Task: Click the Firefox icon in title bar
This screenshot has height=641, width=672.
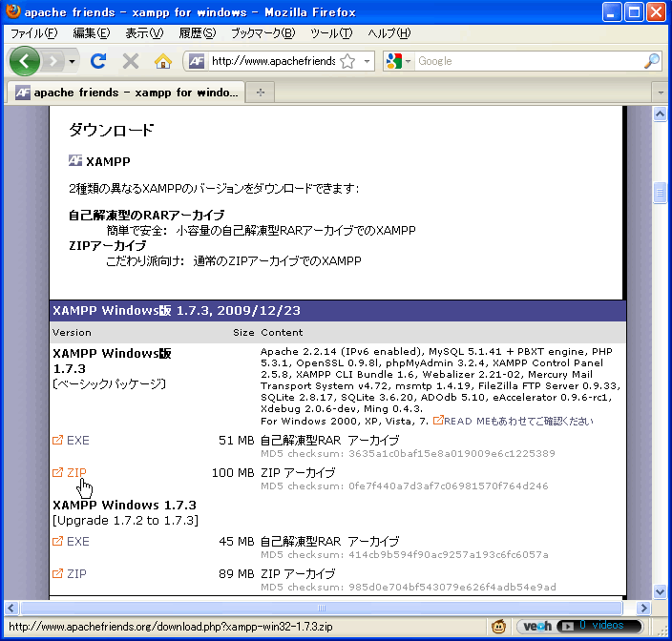Action: [13, 11]
